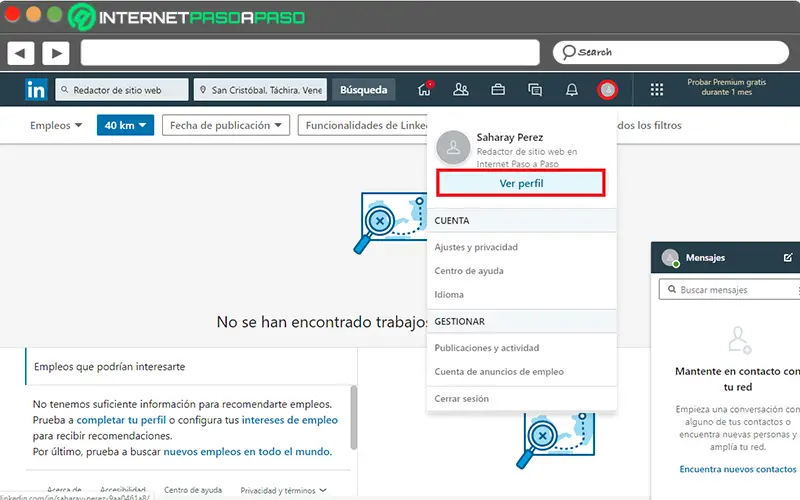
Task: Open the LinkedIn home icon
Action: coord(424,89)
